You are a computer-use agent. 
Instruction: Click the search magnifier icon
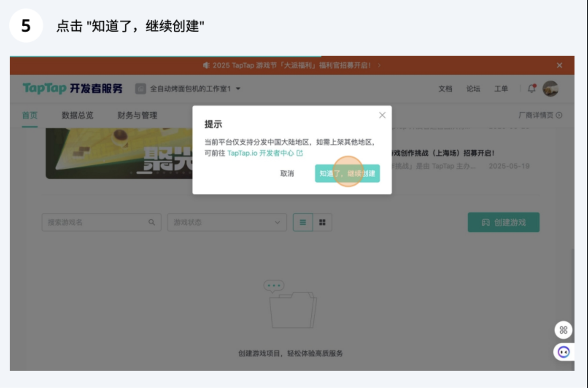(x=152, y=222)
